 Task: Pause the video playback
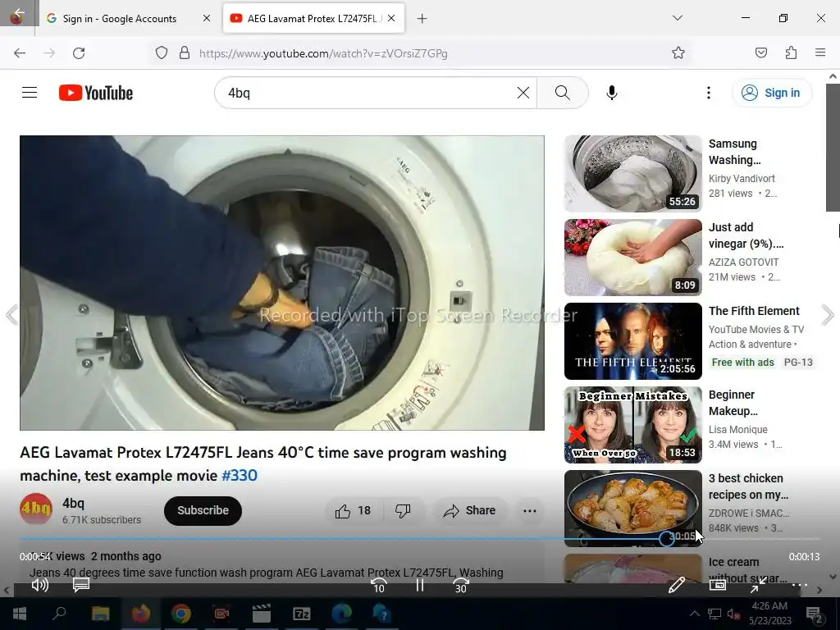(420, 586)
